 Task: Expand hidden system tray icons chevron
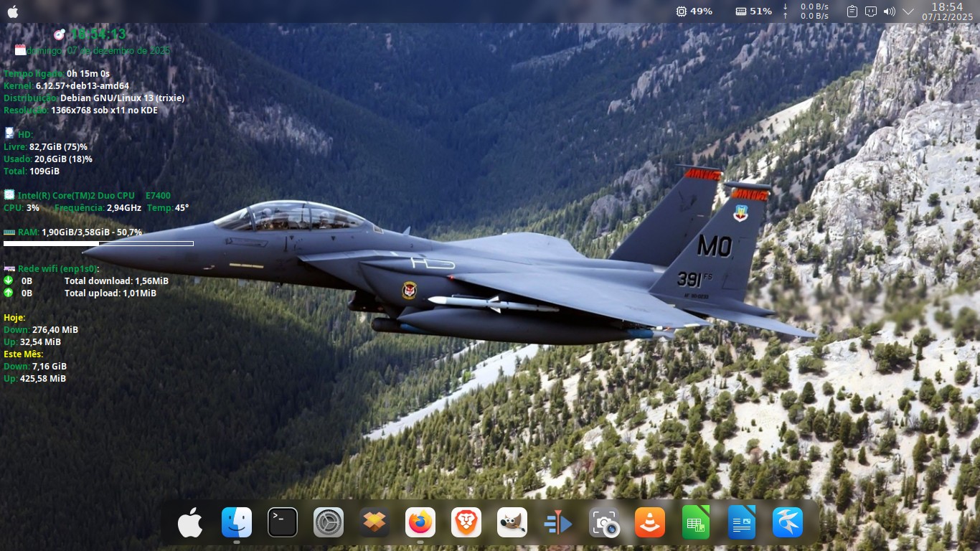click(908, 11)
